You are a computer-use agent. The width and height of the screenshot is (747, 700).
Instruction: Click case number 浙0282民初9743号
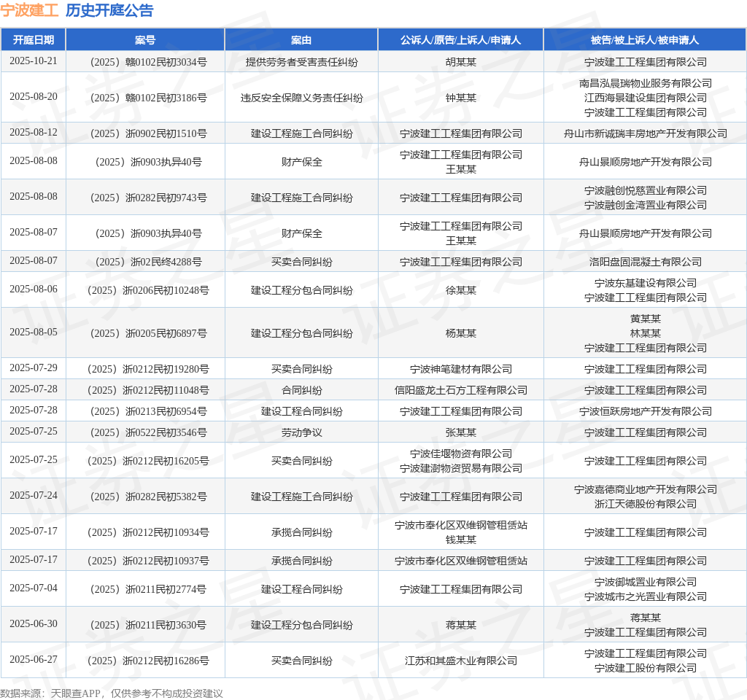149,198
